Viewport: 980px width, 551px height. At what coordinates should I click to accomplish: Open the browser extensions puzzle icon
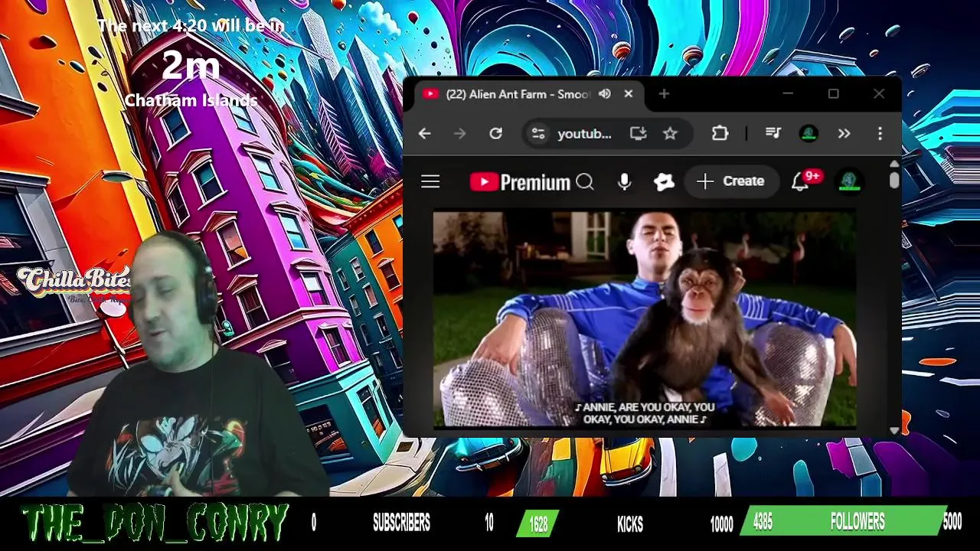coord(720,134)
